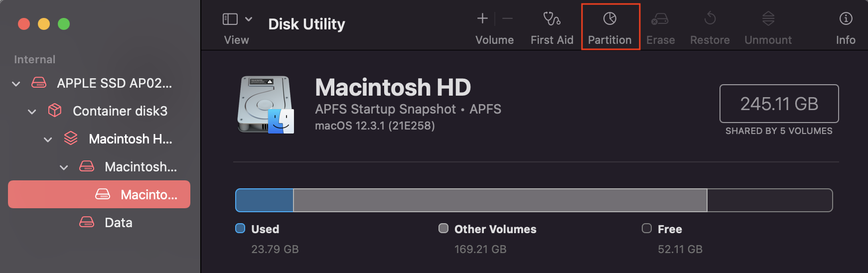Collapse the Macintosh HD volume group

click(x=48, y=139)
